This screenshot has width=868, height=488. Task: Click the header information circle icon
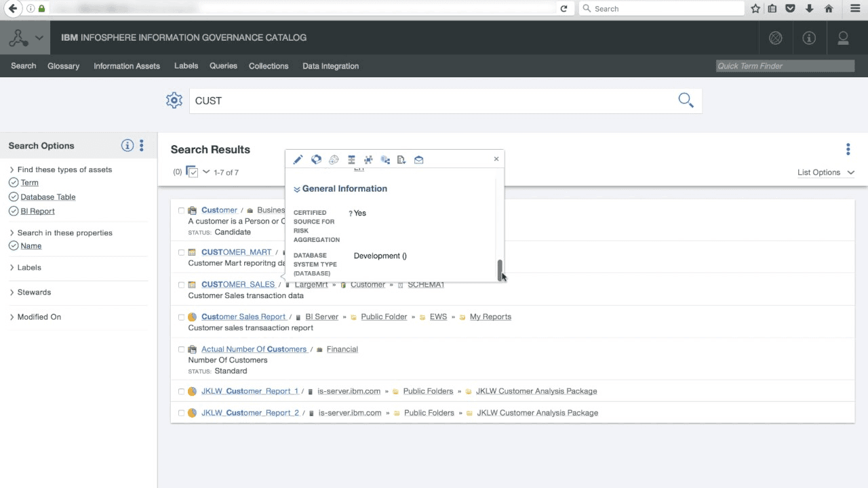809,38
